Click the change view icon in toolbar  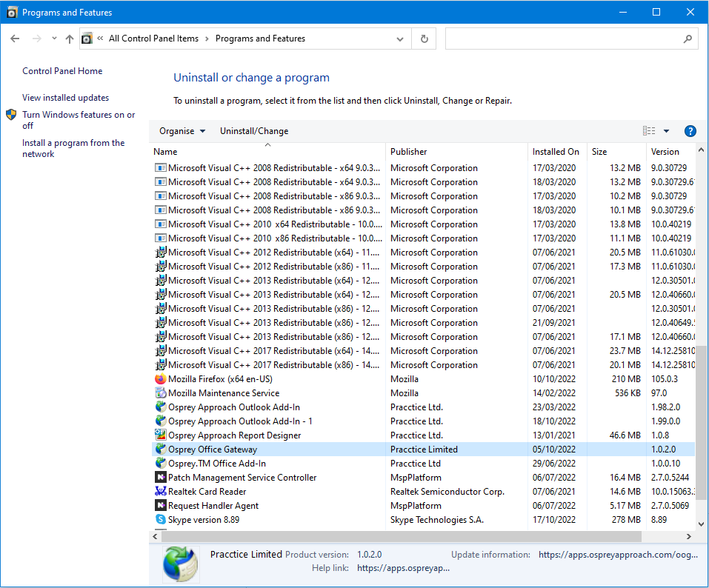pos(649,131)
